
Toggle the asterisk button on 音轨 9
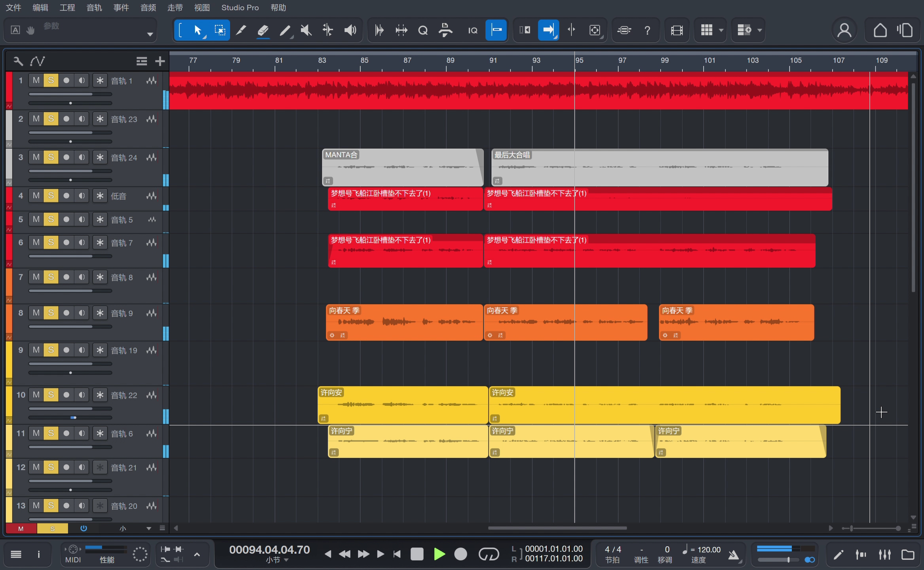click(100, 313)
